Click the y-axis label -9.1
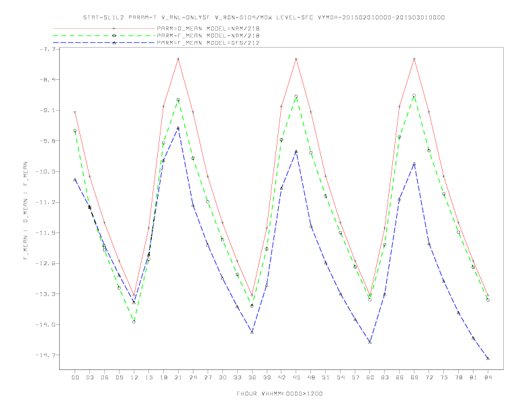Screen dimensions: 532x411 [48, 110]
